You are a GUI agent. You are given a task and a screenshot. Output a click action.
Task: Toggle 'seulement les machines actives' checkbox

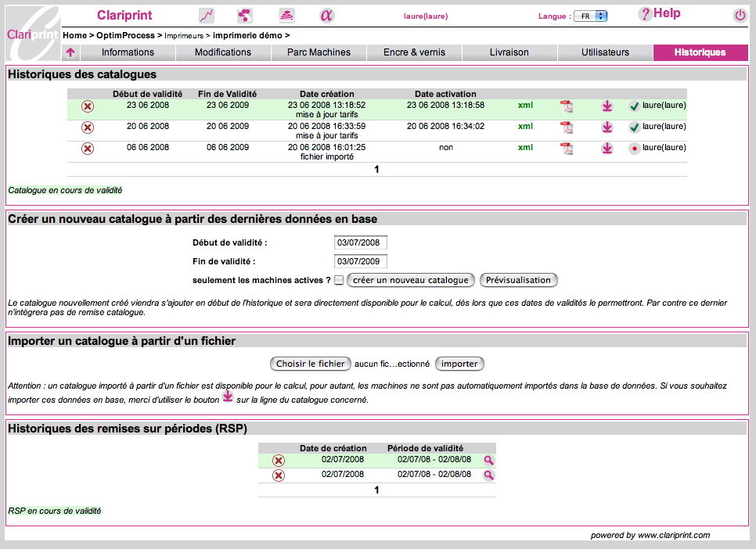(339, 281)
